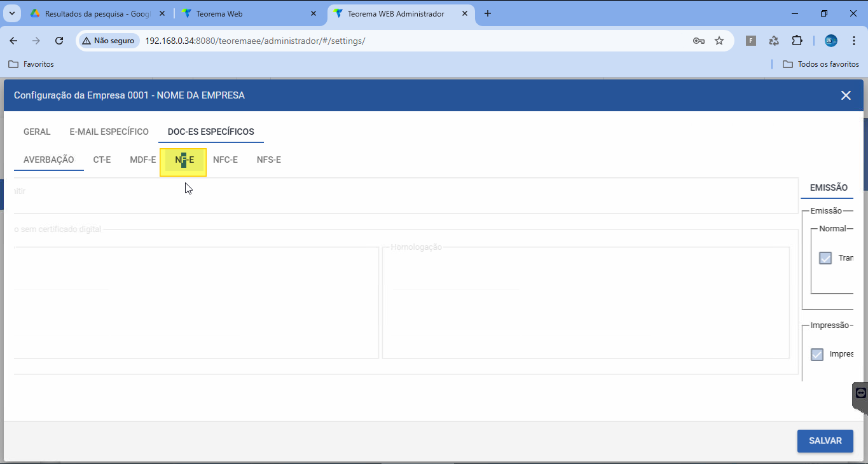Open the Chrome profile avatar

coord(831,41)
